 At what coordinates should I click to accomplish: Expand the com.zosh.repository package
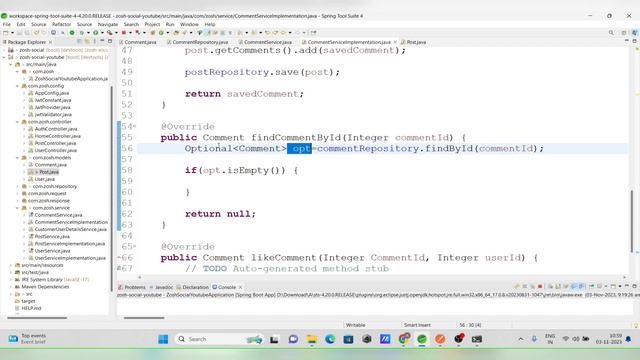tap(18, 186)
